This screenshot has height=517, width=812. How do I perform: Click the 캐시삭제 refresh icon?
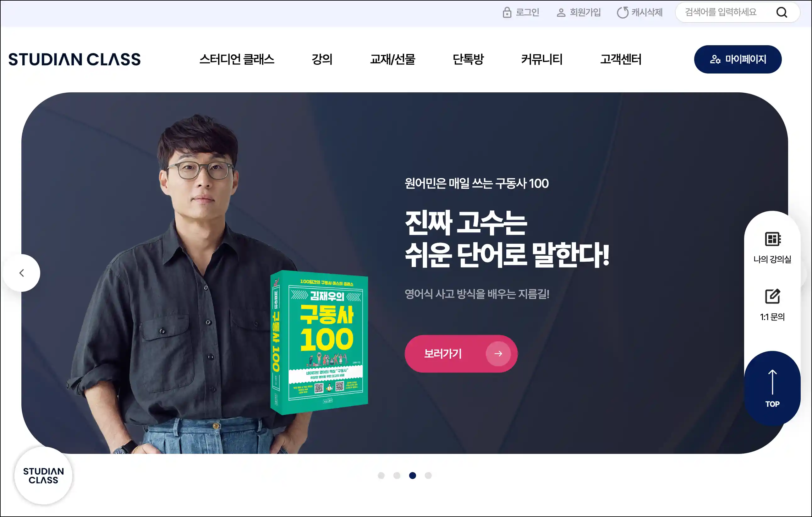(x=623, y=13)
